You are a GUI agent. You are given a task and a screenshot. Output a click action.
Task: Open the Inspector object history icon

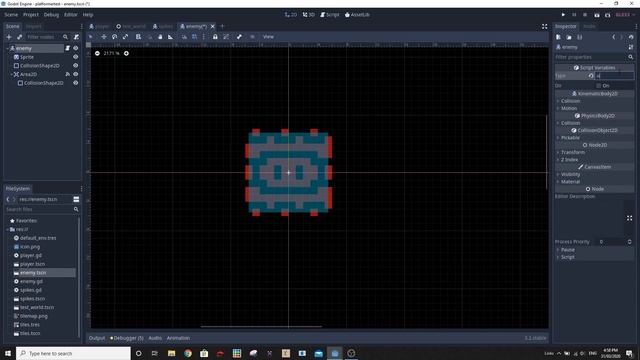tap(631, 37)
